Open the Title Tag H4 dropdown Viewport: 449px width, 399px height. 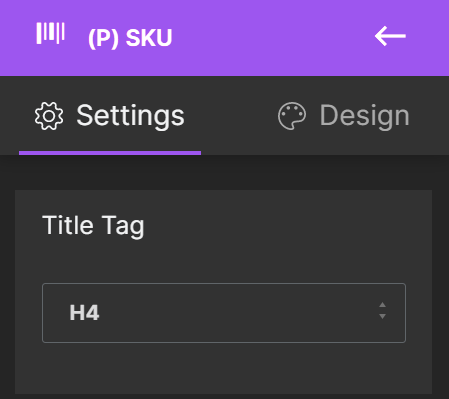click(224, 313)
